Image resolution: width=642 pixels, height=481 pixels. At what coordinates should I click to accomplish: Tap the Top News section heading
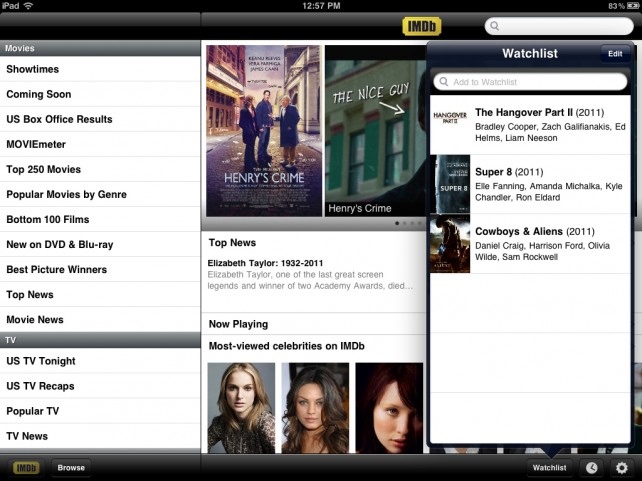232,243
